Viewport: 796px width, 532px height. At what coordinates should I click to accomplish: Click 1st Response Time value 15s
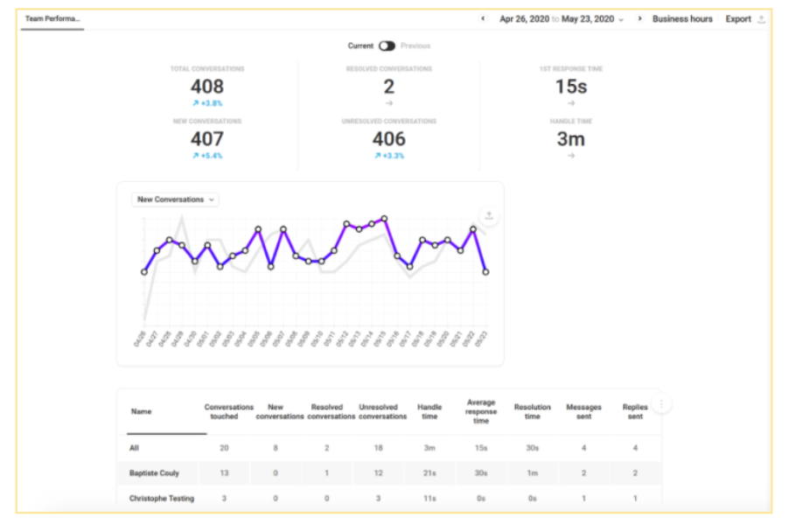tap(571, 87)
